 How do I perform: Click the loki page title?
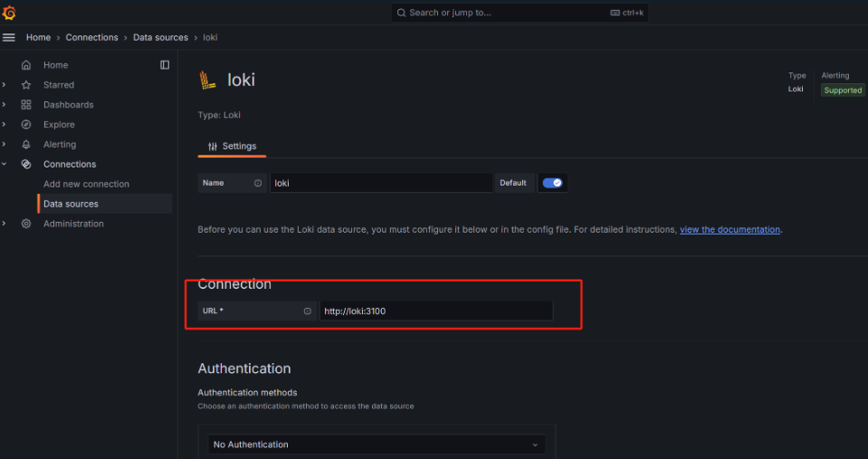(242, 81)
